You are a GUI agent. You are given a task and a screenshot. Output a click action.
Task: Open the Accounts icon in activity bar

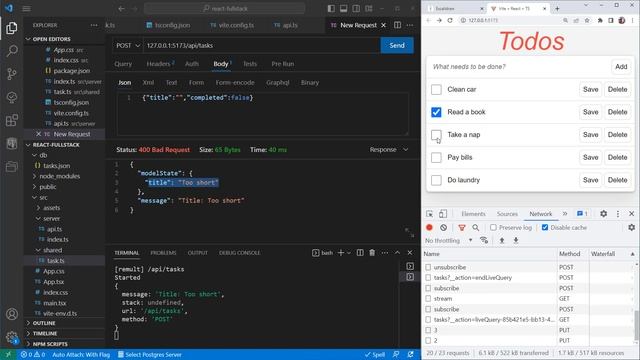(12, 314)
